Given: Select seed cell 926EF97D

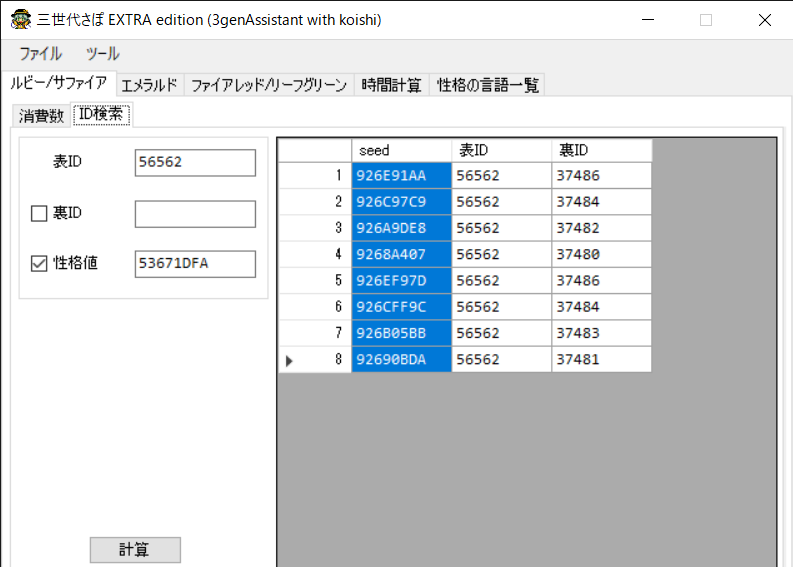Looking at the screenshot, I should coord(402,281).
